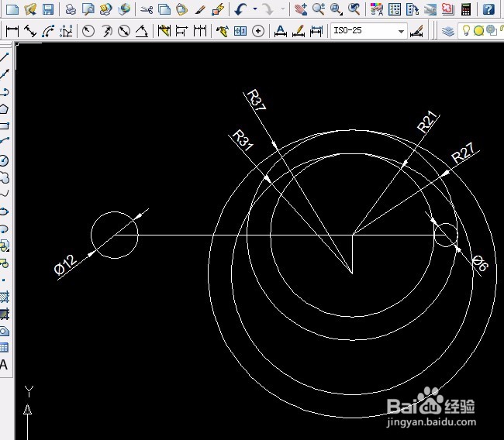This screenshot has width=504, height=440.
Task: Select Baseline dimension tool
Action: (182, 31)
